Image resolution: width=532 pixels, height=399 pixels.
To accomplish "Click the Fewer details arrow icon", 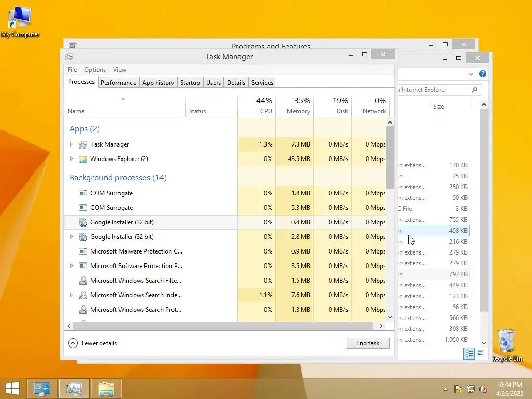I will click(x=73, y=343).
